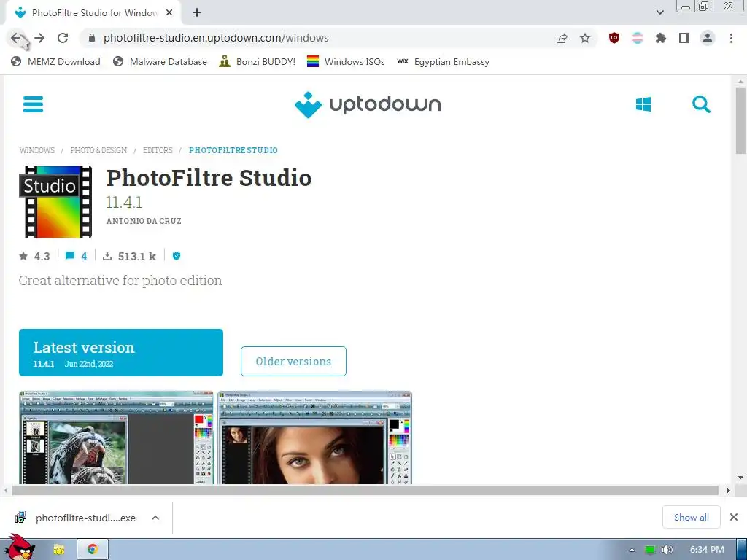The image size is (747, 560).
Task: Open the tiger screenshot thumbnail
Action: click(x=117, y=437)
